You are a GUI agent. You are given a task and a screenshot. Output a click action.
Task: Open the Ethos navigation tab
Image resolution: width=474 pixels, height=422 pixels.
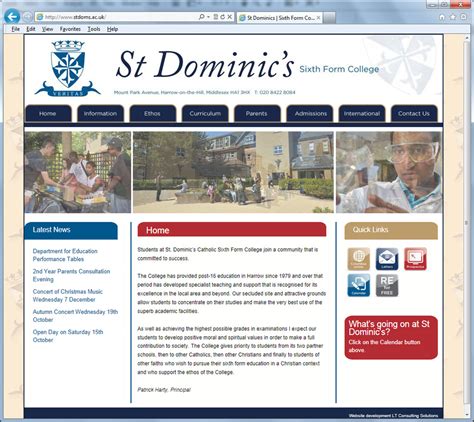point(153,114)
